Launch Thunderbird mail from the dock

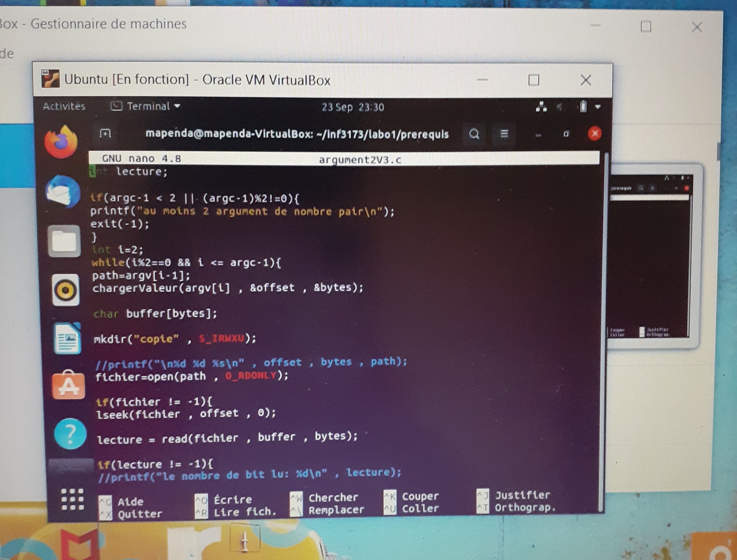click(x=63, y=192)
